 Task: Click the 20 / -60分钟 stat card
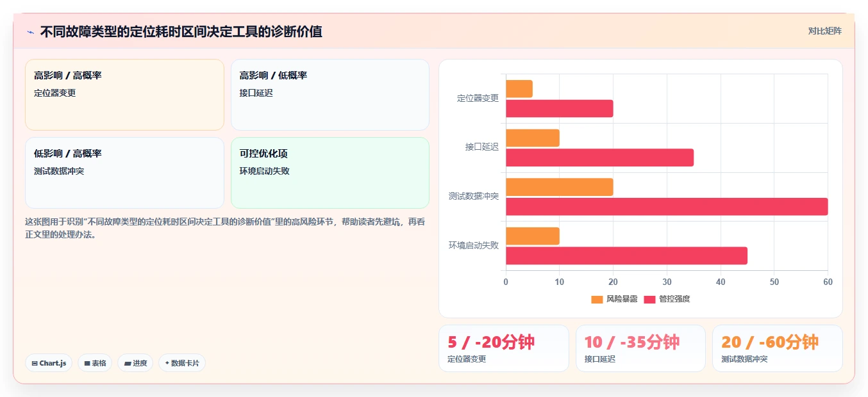[778, 348]
